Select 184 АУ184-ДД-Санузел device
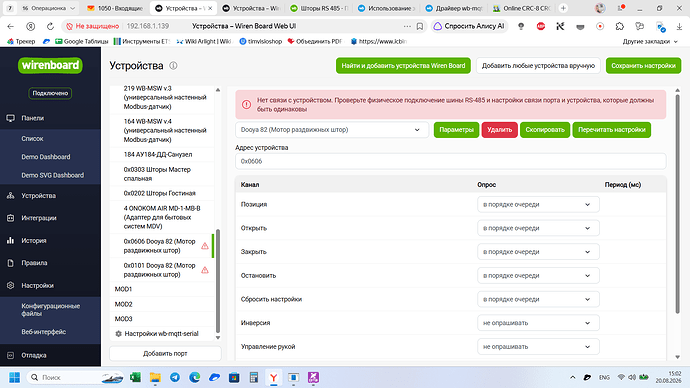The height and width of the screenshot is (388, 690). point(162,154)
